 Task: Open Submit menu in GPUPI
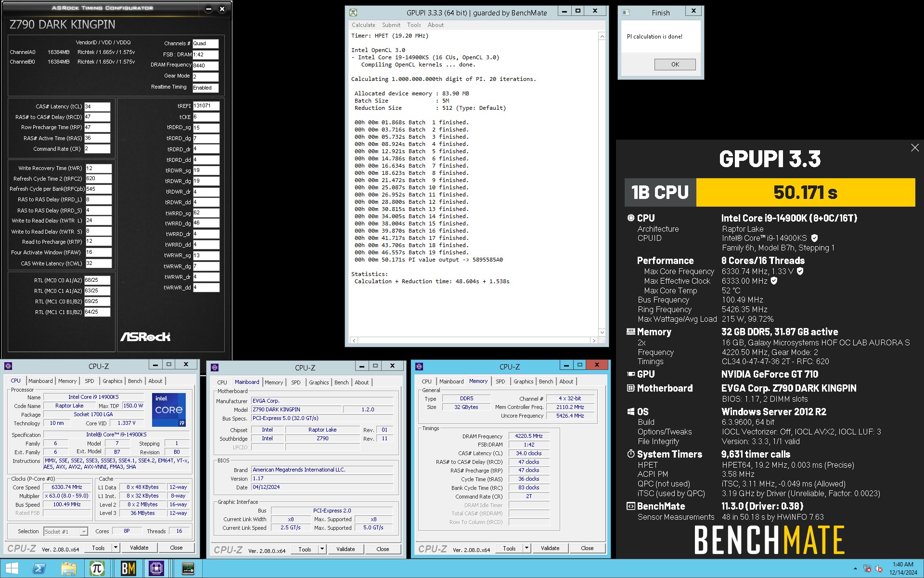tap(391, 25)
